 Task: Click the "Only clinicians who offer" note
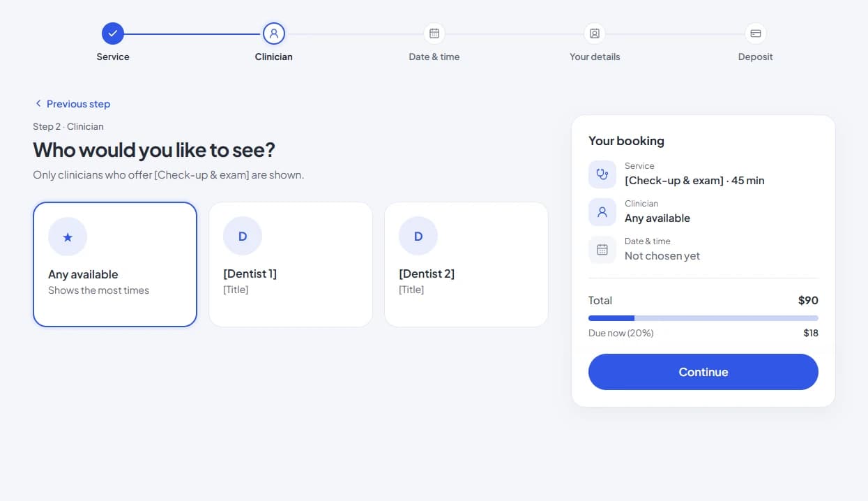pos(169,175)
